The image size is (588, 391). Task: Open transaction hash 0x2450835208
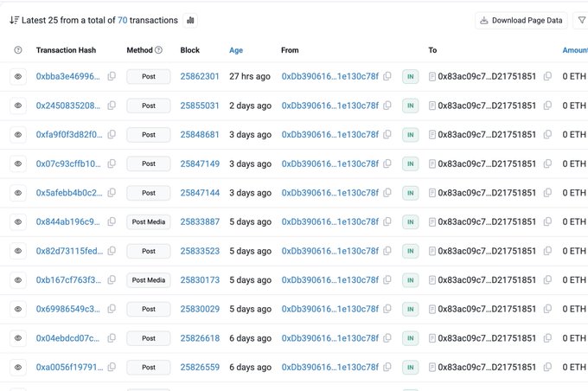[67, 106]
